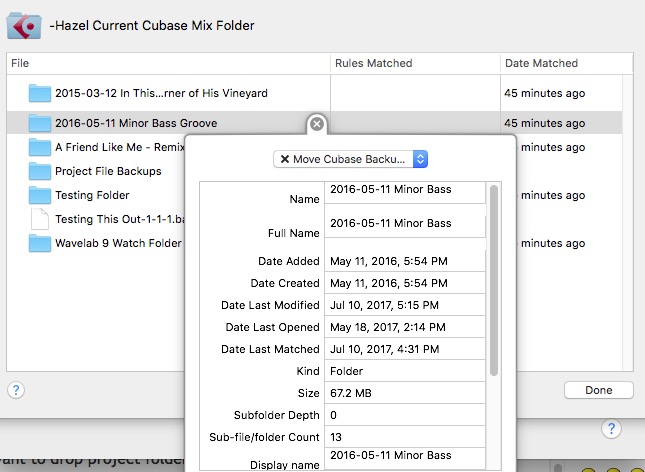The width and height of the screenshot is (645, 472).
Task: Click the Kind value Folder
Action: tap(405, 371)
